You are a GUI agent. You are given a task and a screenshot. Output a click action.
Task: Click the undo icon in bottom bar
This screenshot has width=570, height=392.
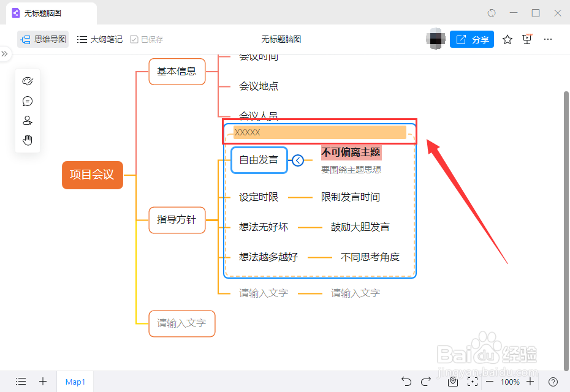pyautogui.click(x=406, y=382)
